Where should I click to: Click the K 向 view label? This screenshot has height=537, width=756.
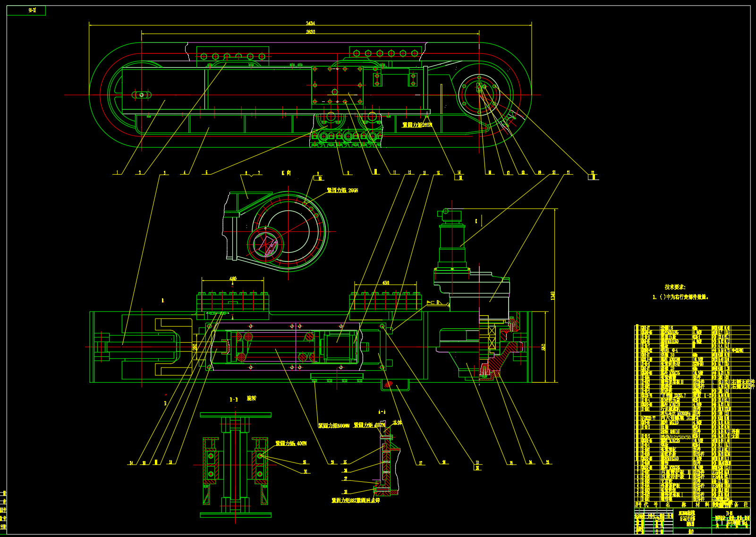pyautogui.click(x=286, y=173)
